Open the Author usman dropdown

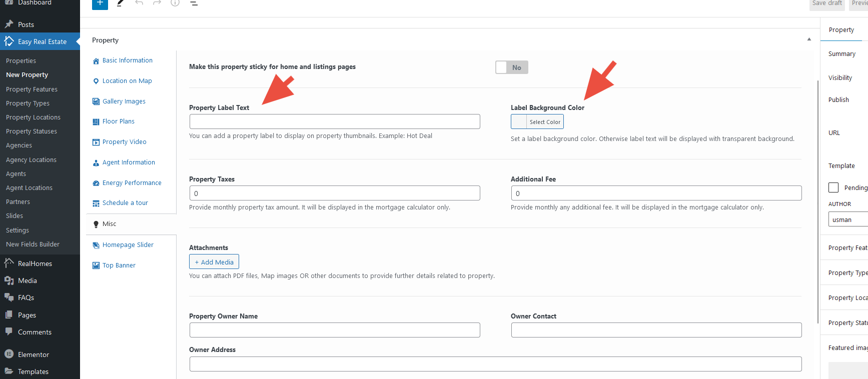848,219
